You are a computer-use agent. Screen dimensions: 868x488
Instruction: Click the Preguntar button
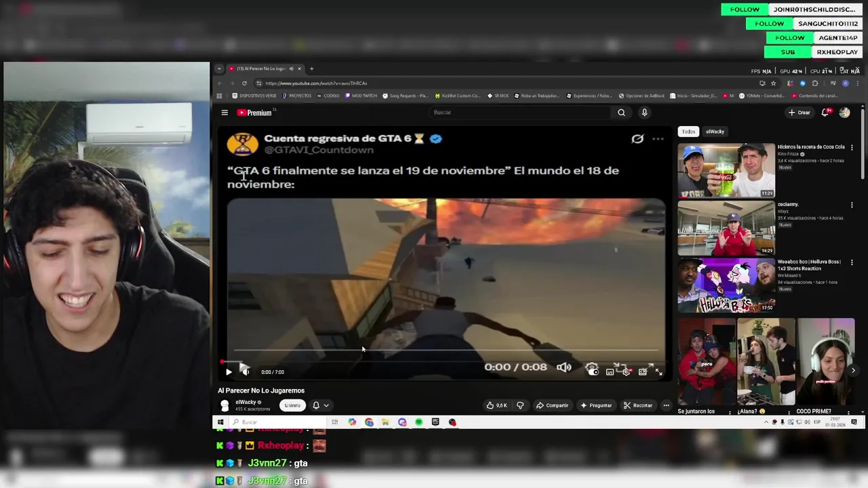[596, 405]
